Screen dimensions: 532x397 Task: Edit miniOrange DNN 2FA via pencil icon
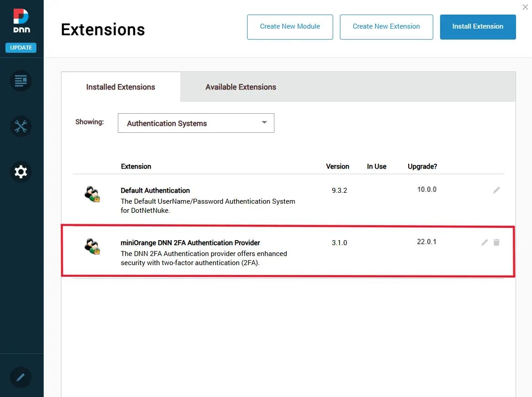click(x=485, y=242)
